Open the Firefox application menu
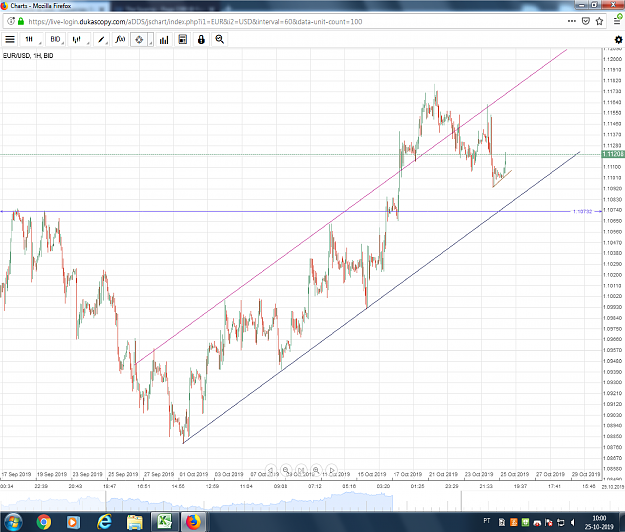 click(x=617, y=21)
